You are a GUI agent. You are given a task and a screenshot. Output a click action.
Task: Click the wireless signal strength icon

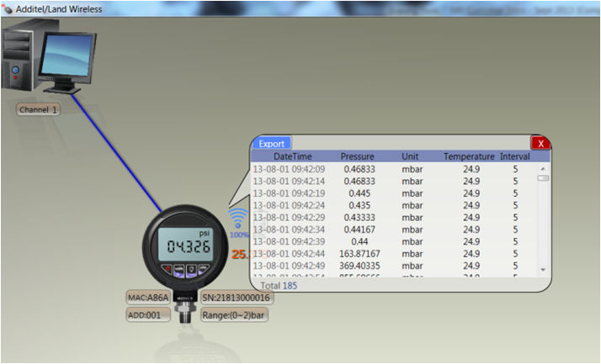(238, 220)
